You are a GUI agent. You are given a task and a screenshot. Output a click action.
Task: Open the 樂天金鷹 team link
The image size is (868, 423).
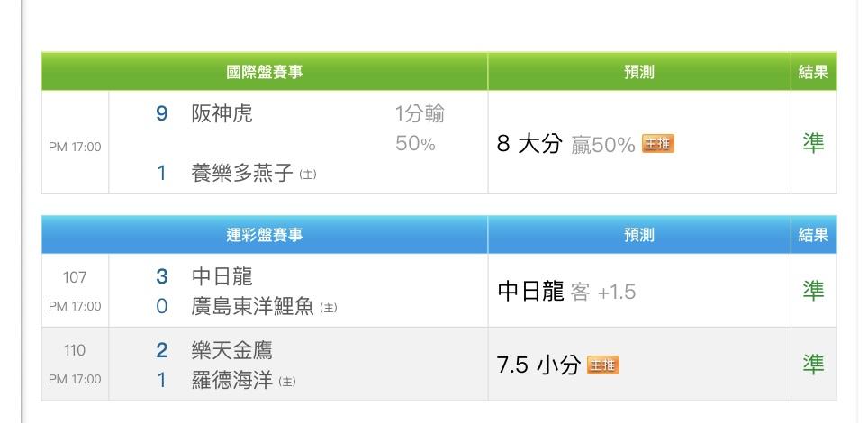pyautogui.click(x=232, y=350)
